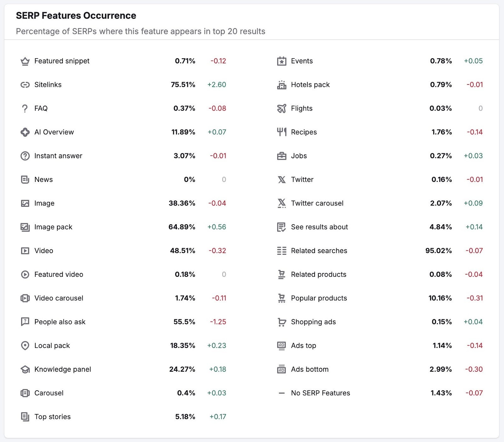Select the Recipes utensils icon

(x=282, y=132)
